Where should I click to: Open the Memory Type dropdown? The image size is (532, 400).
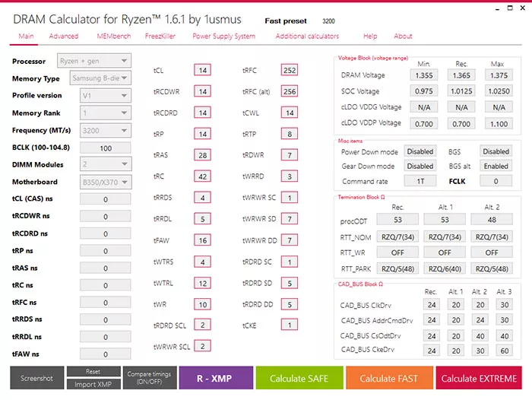pos(100,78)
